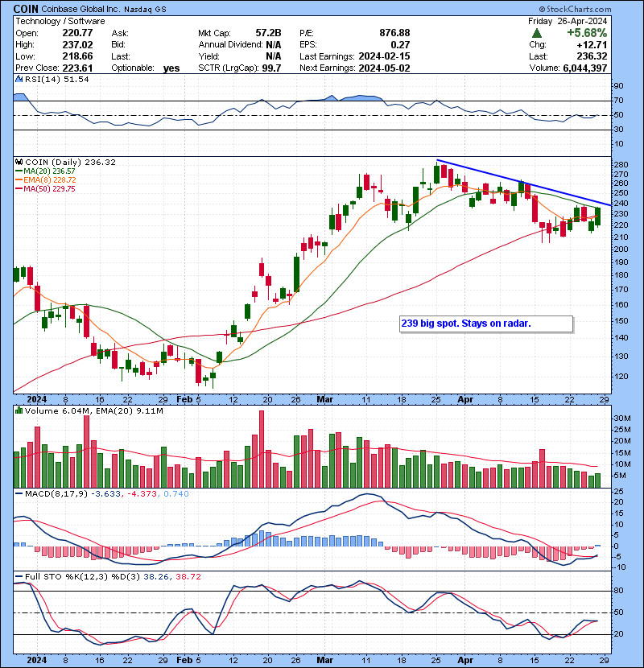The height and width of the screenshot is (668, 644).
Task: Click the EPS value 0.27
Action: [400, 45]
